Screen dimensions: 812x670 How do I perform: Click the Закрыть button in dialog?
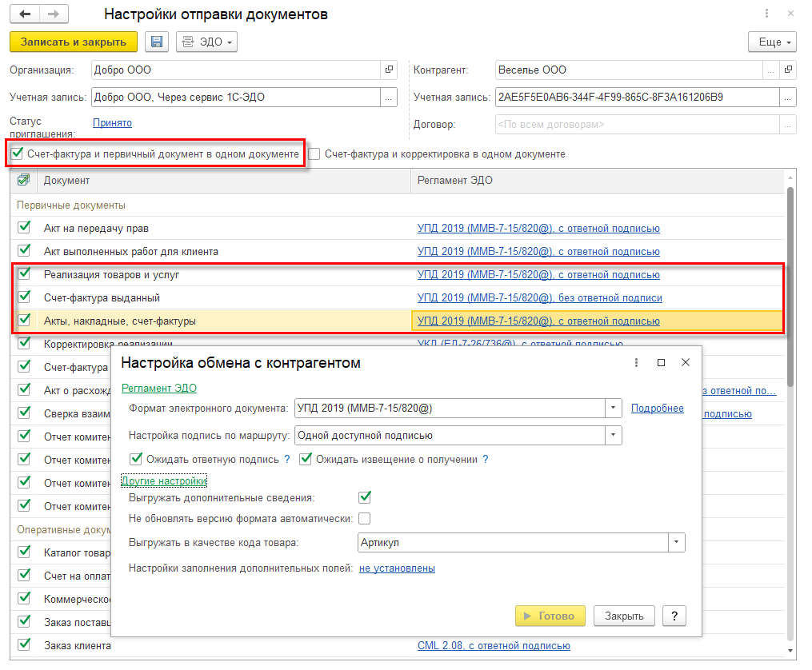624,616
